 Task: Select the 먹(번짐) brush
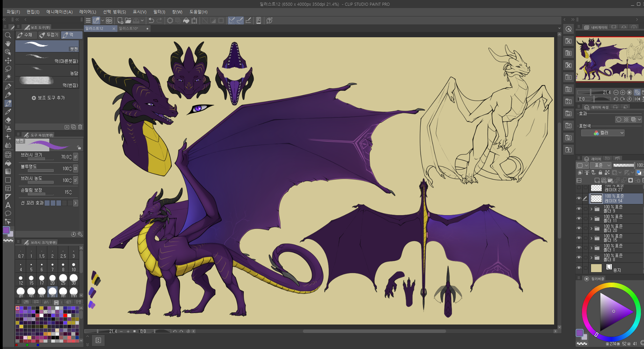pos(47,82)
